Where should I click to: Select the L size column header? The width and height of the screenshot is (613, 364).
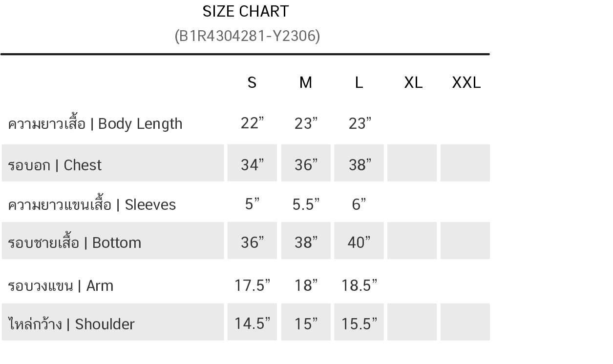359,82
